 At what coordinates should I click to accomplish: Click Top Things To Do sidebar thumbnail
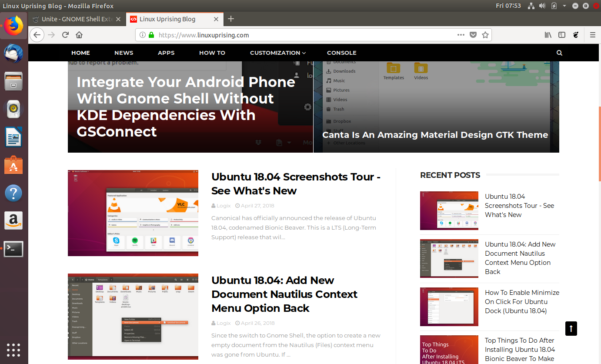(x=449, y=350)
